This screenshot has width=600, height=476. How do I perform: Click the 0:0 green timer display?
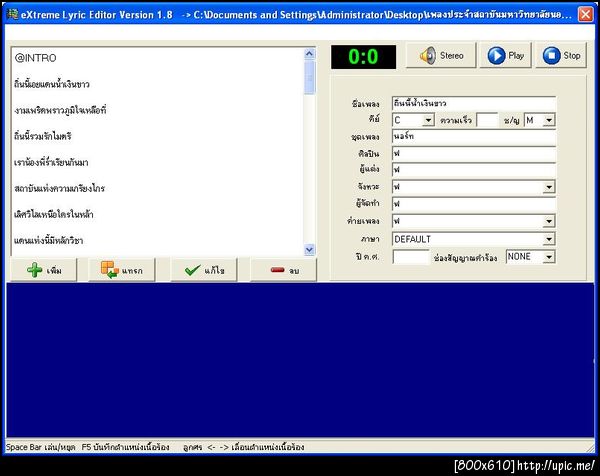tap(363, 57)
